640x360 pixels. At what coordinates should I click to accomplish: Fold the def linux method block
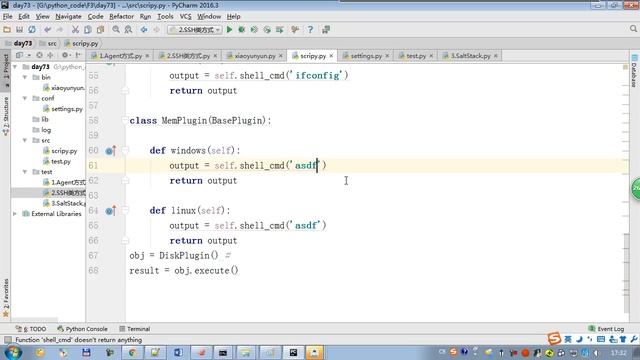coord(125,211)
